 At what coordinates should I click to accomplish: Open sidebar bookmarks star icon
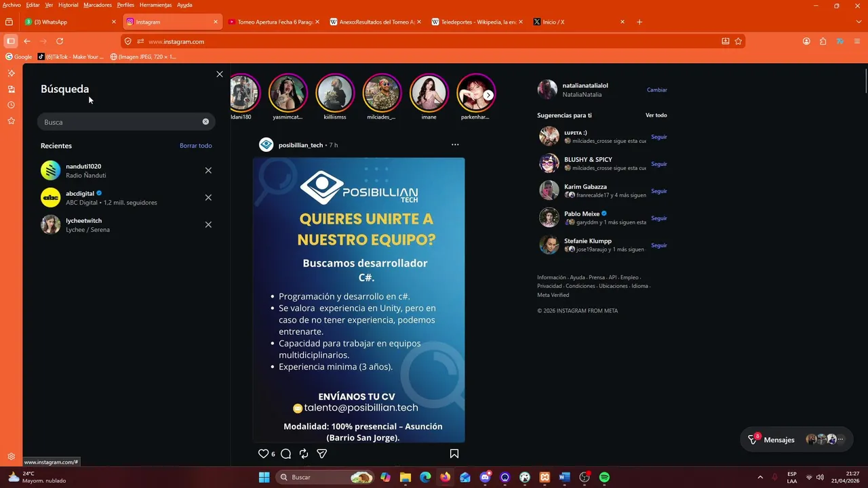(11, 121)
